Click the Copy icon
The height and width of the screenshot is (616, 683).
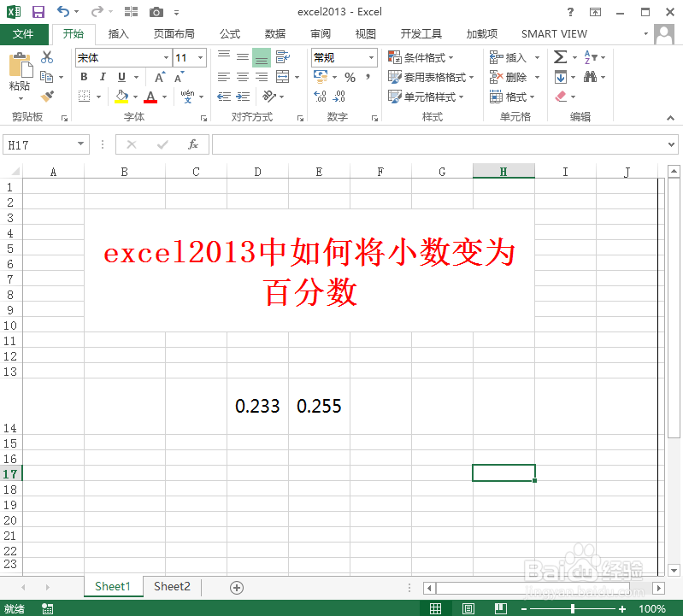(46, 77)
